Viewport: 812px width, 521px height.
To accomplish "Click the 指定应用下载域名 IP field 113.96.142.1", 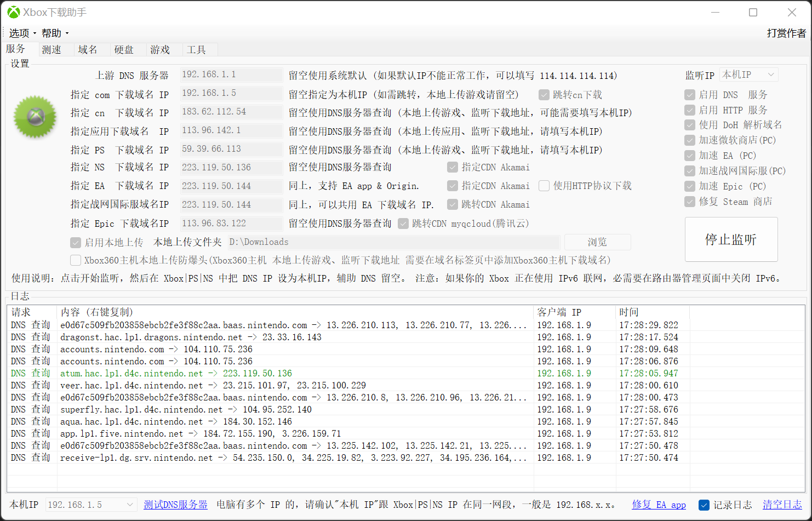I will pyautogui.click(x=231, y=130).
